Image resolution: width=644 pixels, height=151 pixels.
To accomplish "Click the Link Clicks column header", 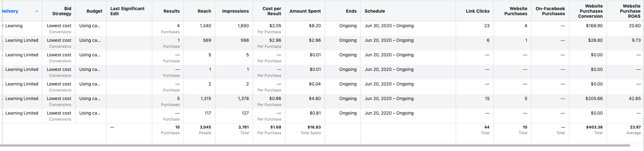I will (477, 11).
